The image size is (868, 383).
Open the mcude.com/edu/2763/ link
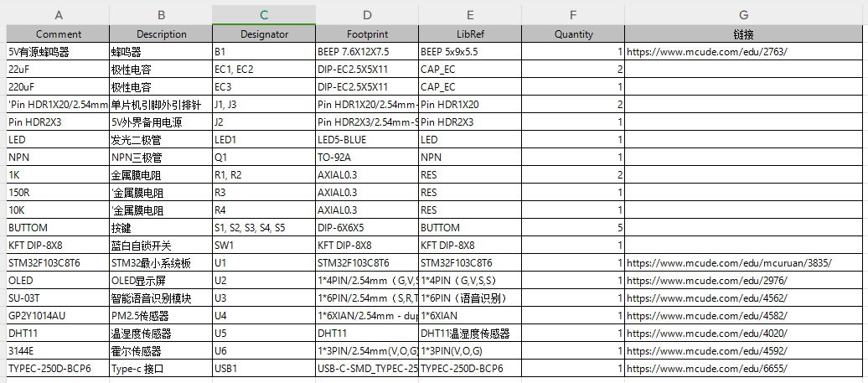click(x=707, y=52)
